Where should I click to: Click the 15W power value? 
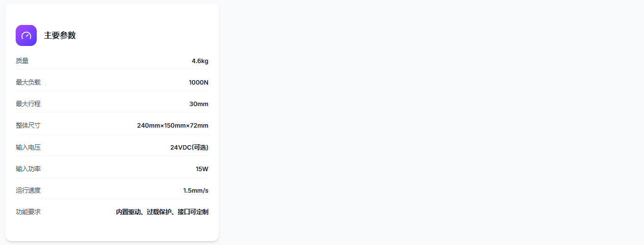click(x=202, y=169)
